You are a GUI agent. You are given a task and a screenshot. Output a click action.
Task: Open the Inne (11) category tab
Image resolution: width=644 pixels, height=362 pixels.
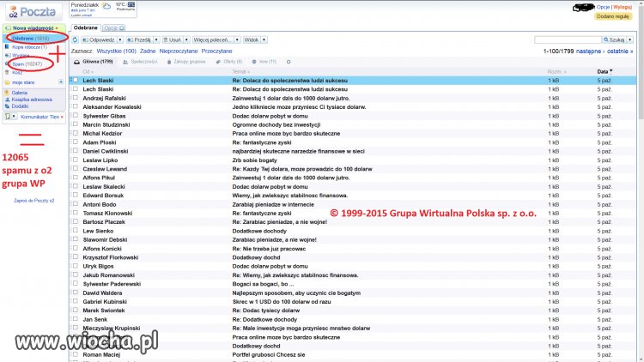pyautogui.click(x=264, y=62)
